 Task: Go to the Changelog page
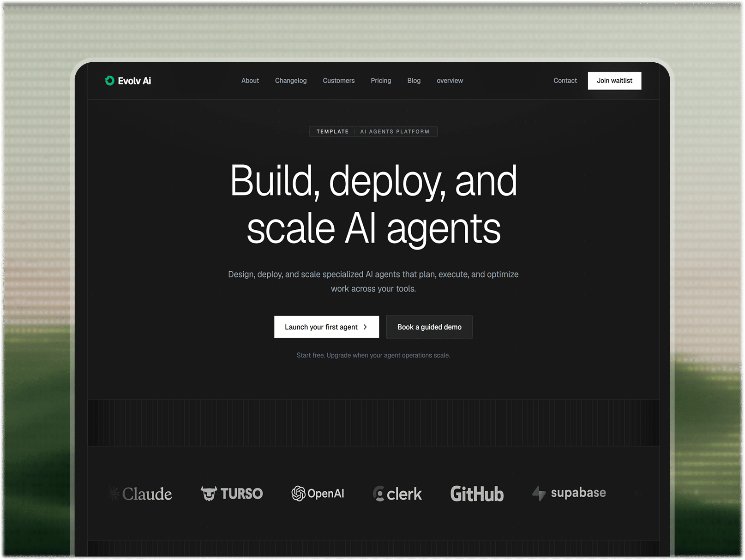[x=291, y=81]
